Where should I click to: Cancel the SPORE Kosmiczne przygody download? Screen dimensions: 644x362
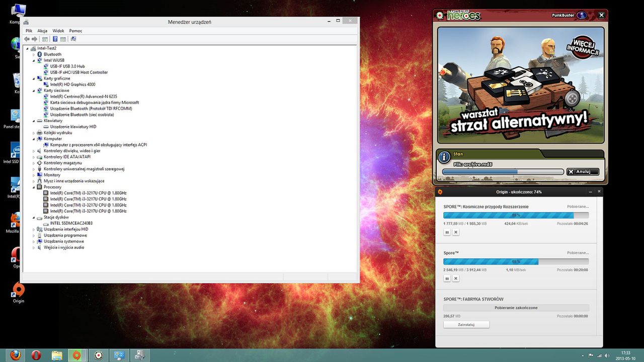[x=456, y=232]
